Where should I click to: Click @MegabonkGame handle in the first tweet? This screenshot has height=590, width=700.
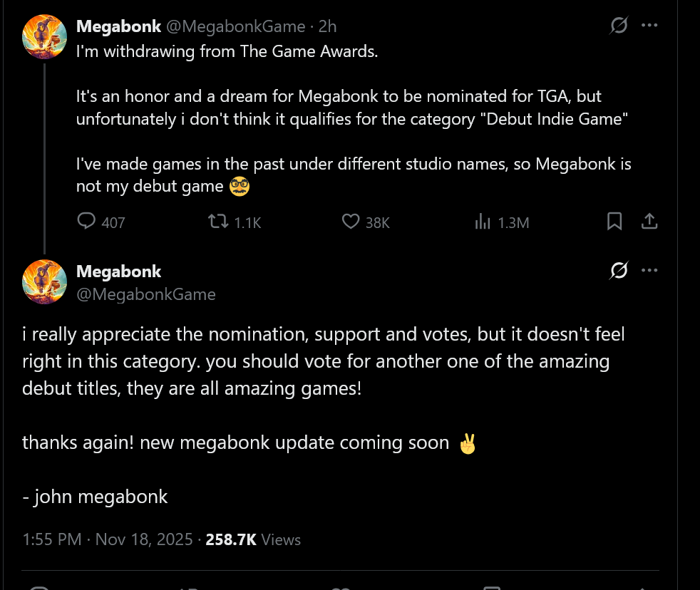(x=236, y=26)
